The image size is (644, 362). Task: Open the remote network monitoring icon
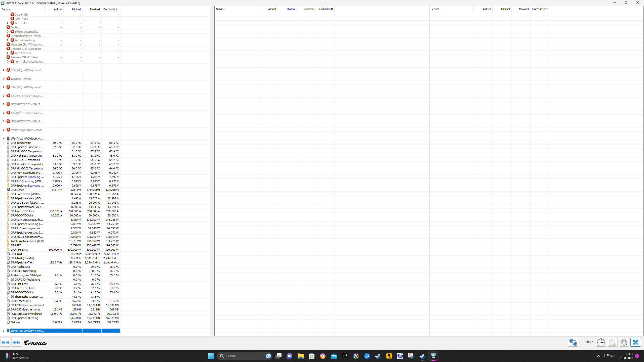pyautogui.click(x=573, y=342)
